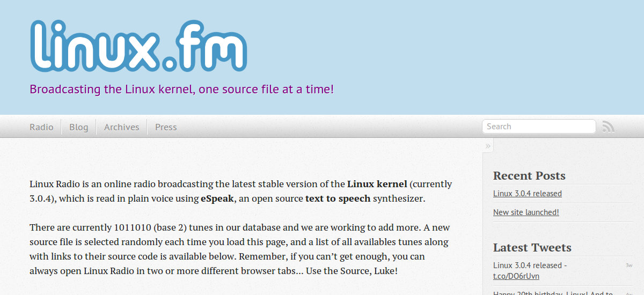The height and width of the screenshot is (295, 644).
Task: Click the linux.fm logo
Action: click(138, 46)
